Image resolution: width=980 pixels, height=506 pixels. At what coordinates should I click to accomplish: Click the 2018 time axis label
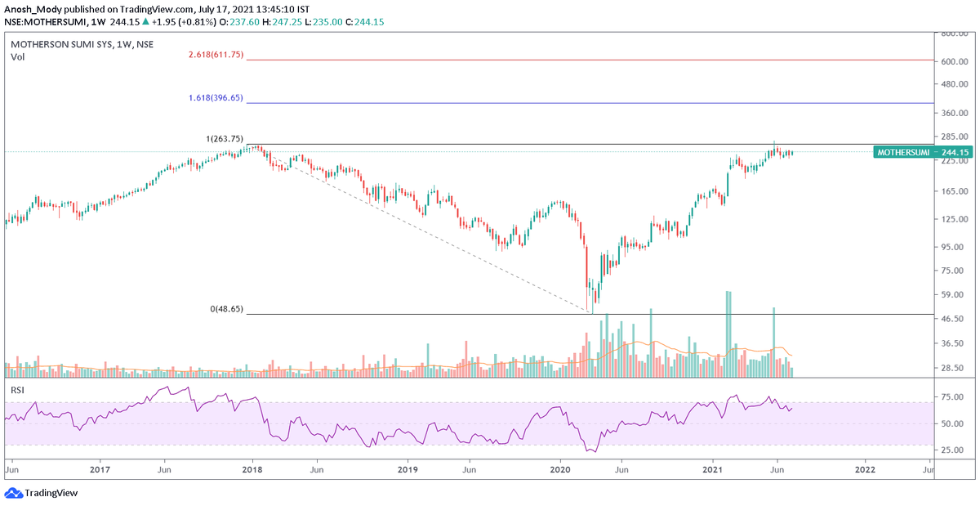coord(252,471)
